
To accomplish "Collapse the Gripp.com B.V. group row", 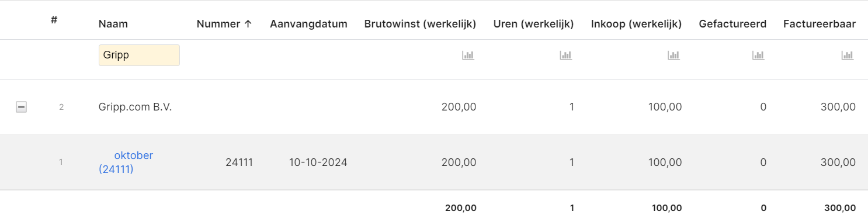I will (21, 107).
